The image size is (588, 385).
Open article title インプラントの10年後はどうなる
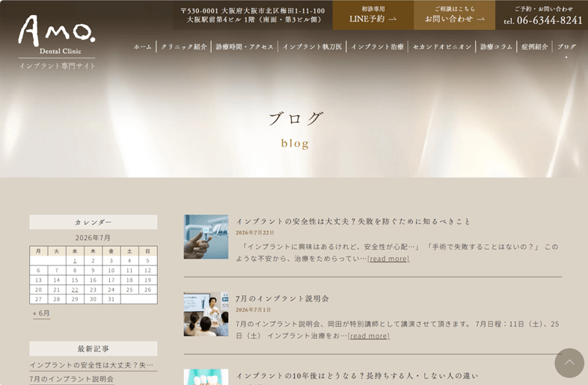click(x=357, y=375)
